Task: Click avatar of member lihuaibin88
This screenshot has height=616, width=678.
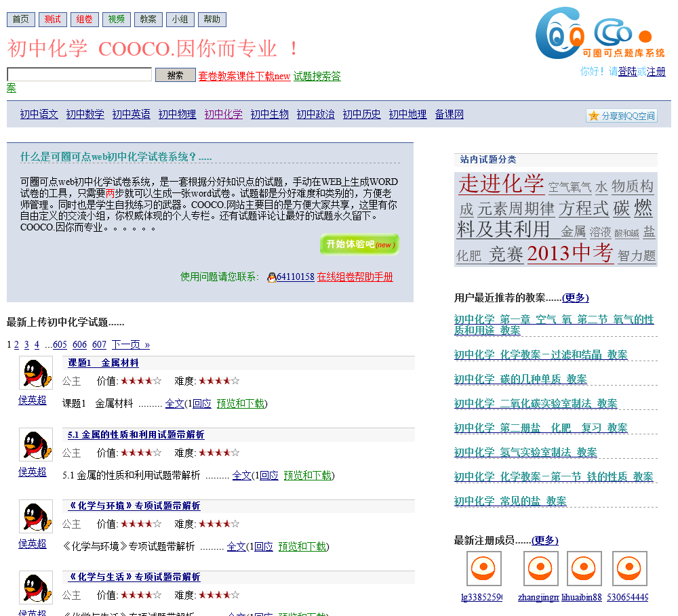Action: click(584, 569)
